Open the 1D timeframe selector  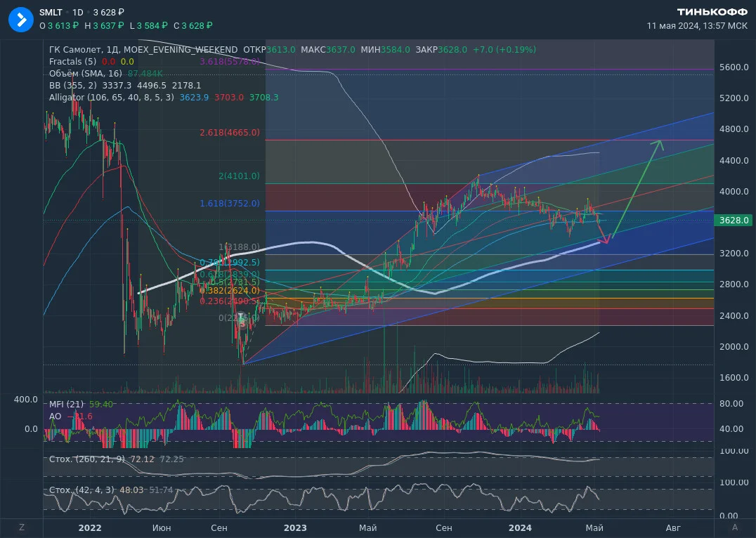77,13
